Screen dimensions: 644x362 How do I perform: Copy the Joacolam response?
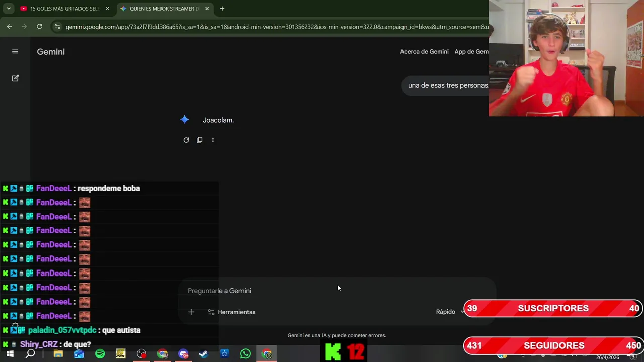[200, 140]
